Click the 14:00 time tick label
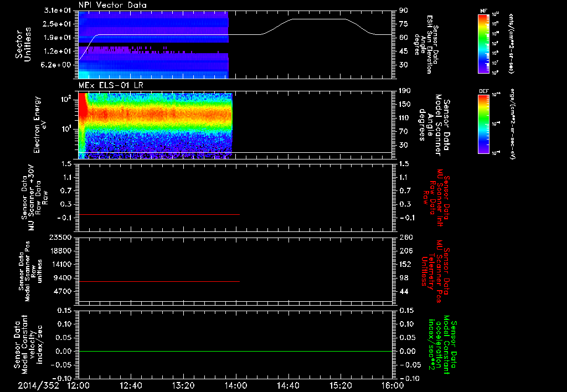Viewport: 567px width, 392px height. tap(236, 385)
